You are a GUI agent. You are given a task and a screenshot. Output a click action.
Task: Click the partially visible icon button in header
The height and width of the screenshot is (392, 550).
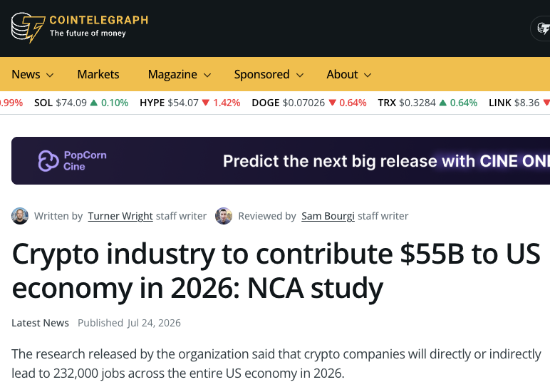(x=541, y=29)
